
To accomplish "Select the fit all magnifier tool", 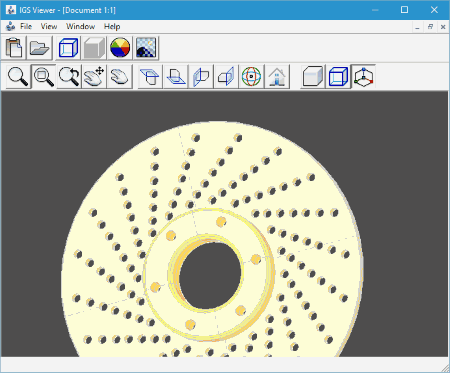I will [18, 77].
